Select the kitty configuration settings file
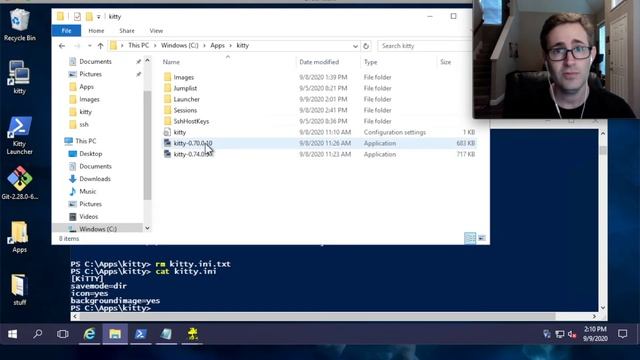Viewport: 640px width, 360px height. point(319,132)
